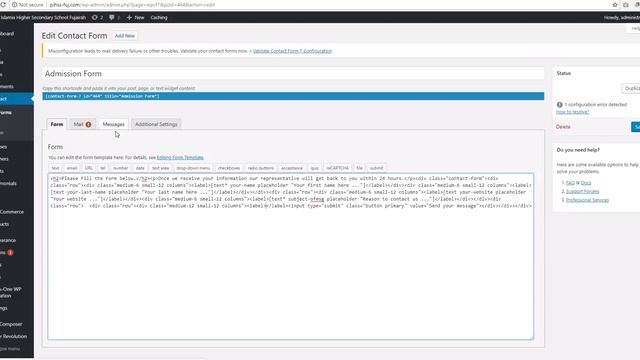The height and width of the screenshot is (360, 640).
Task: Click inside the form template code editor
Action: pos(291,256)
